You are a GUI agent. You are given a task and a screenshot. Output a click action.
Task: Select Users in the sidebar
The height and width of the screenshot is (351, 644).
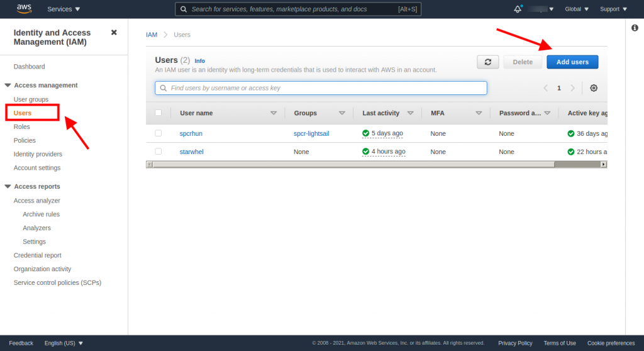22,113
